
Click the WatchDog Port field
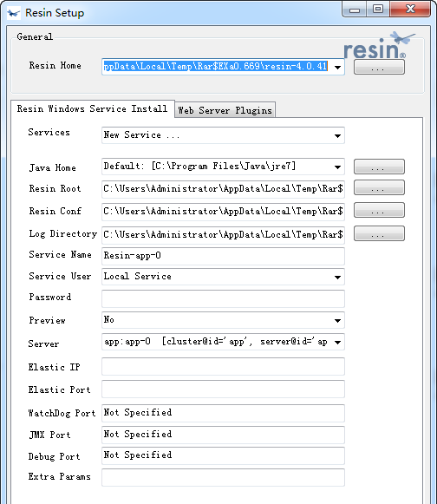click(x=223, y=413)
